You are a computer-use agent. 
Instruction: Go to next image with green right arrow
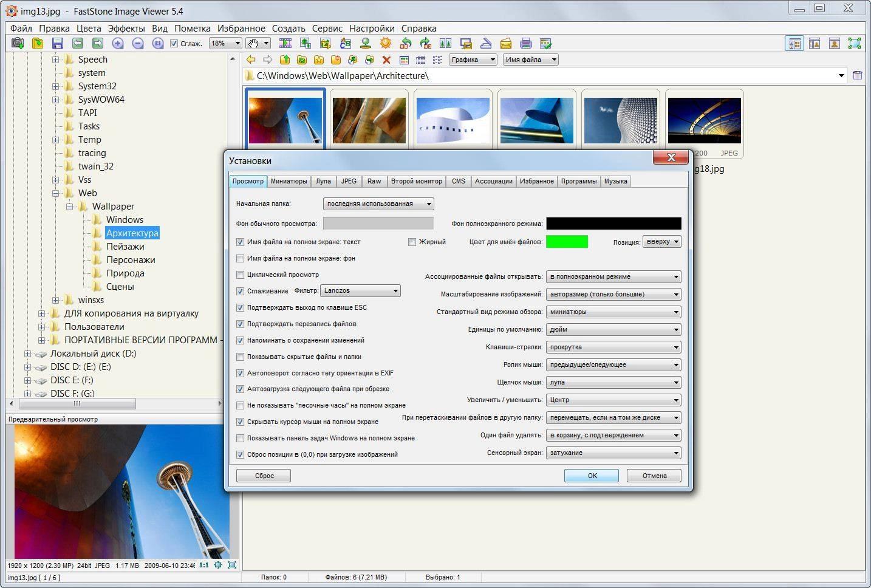[98, 43]
